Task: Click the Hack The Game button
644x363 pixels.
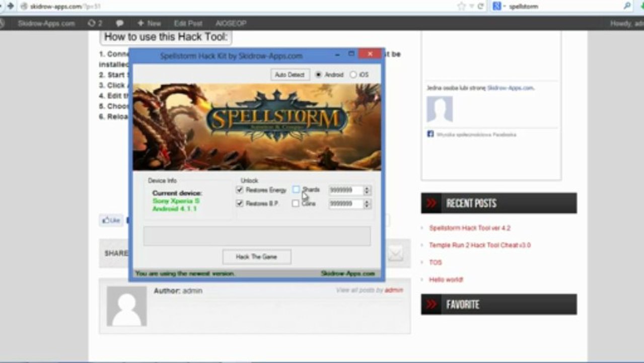Action: [x=257, y=257]
